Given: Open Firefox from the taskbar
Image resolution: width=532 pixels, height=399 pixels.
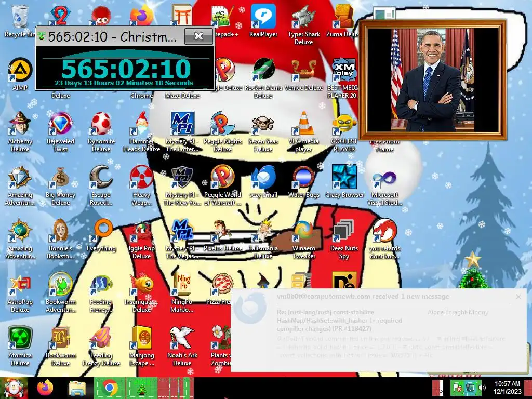Looking at the screenshot, I should pos(45,388).
